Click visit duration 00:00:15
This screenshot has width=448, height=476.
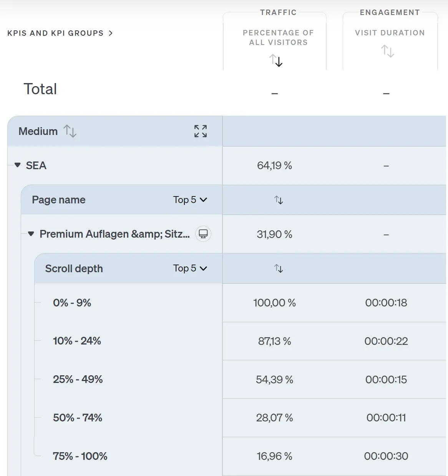(386, 379)
